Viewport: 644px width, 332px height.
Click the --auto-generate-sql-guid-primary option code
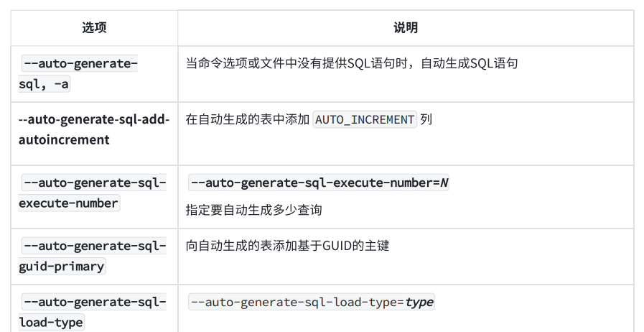click(x=93, y=256)
